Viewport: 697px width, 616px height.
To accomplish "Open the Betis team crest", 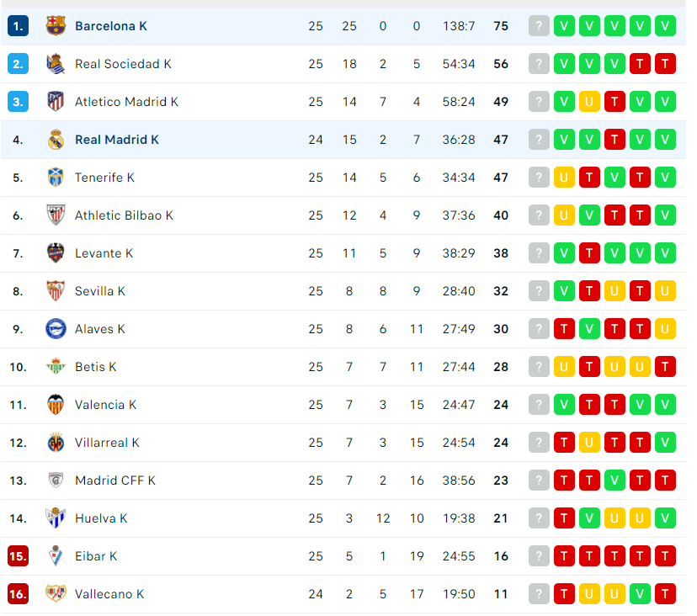I will 57,366.
